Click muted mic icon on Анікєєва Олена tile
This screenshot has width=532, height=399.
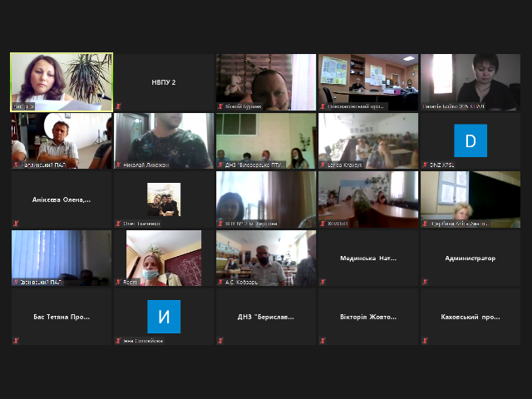(16, 224)
